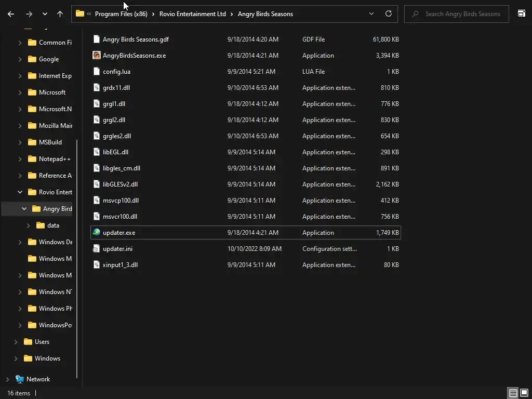Expand hidden breadcrumb path chevrons
Viewport: 532px width, 399px height.
89,14
